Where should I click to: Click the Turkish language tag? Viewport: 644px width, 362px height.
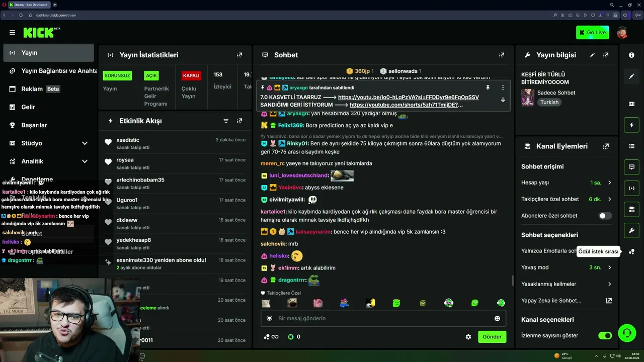coord(549,102)
